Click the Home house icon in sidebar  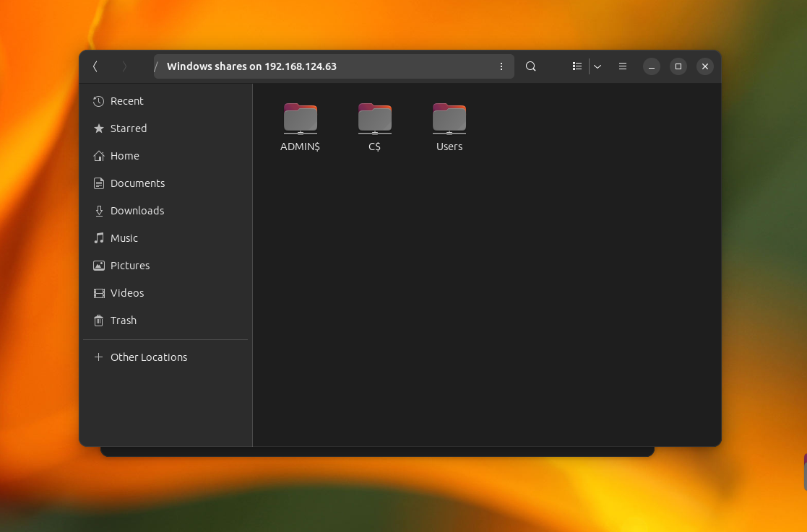(x=98, y=156)
